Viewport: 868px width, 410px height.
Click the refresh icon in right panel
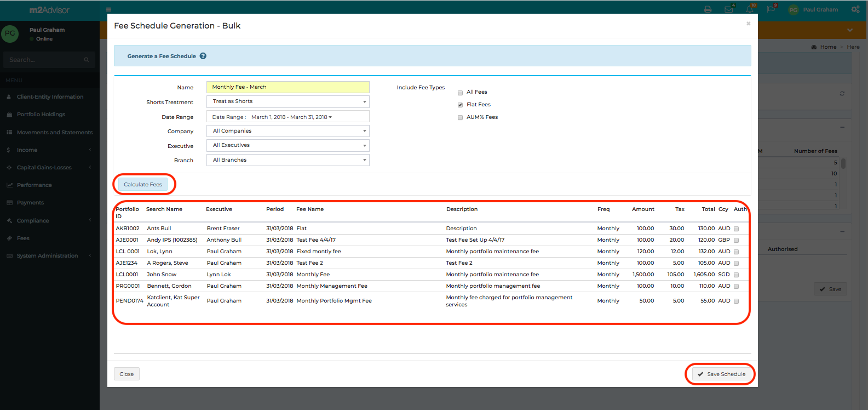(842, 94)
